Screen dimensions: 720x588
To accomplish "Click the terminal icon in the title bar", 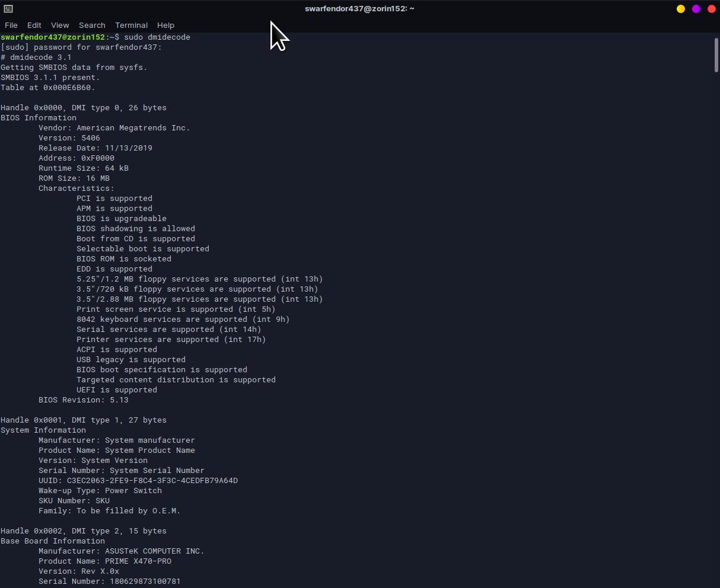I will 8,9.
